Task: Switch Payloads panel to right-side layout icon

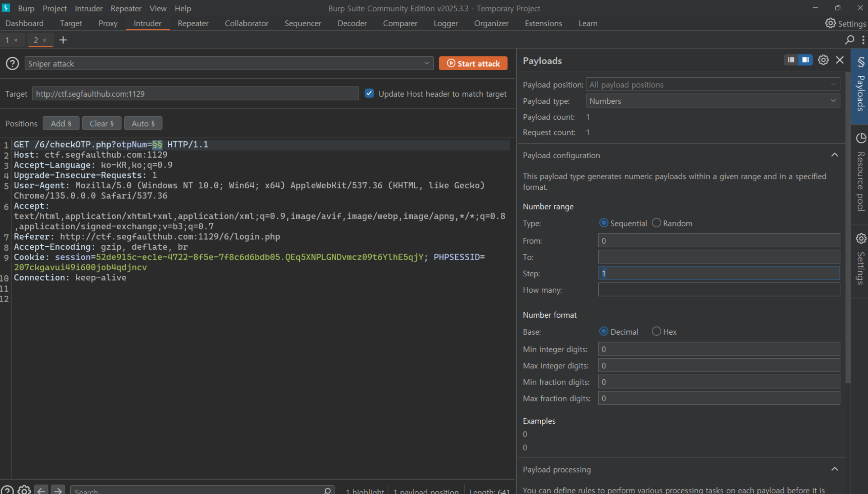Action: (805, 60)
